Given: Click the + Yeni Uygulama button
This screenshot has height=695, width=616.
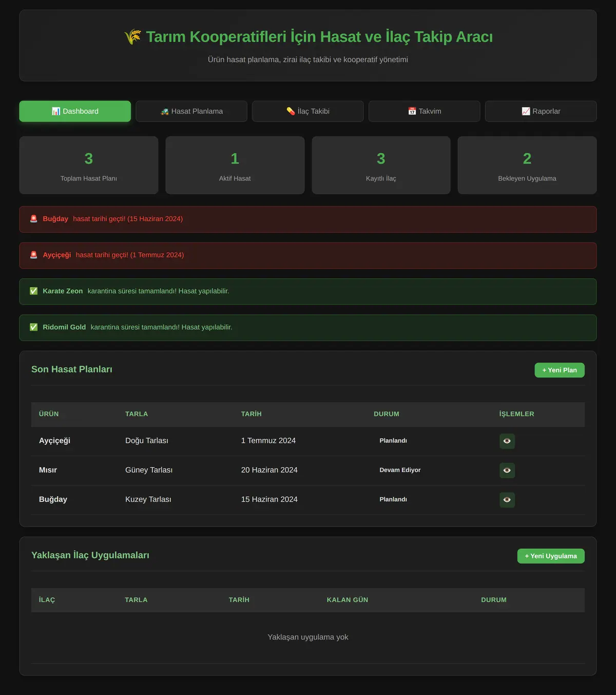Looking at the screenshot, I should tap(551, 556).
